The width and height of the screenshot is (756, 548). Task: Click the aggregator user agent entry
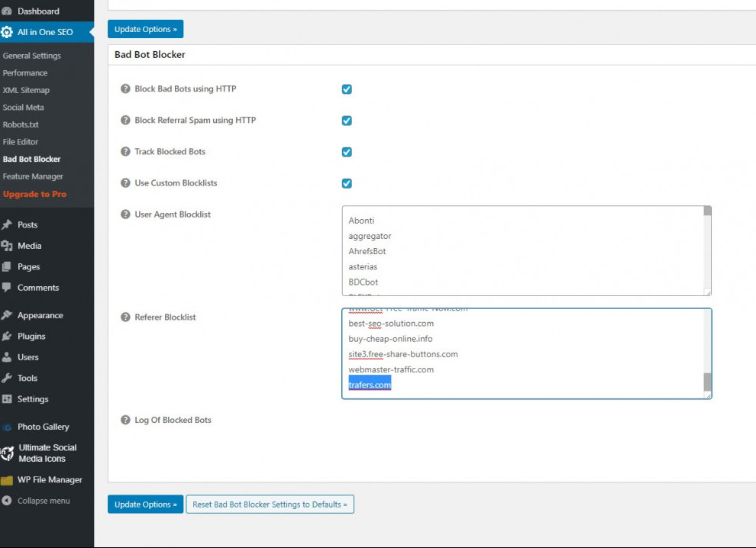pyautogui.click(x=370, y=236)
